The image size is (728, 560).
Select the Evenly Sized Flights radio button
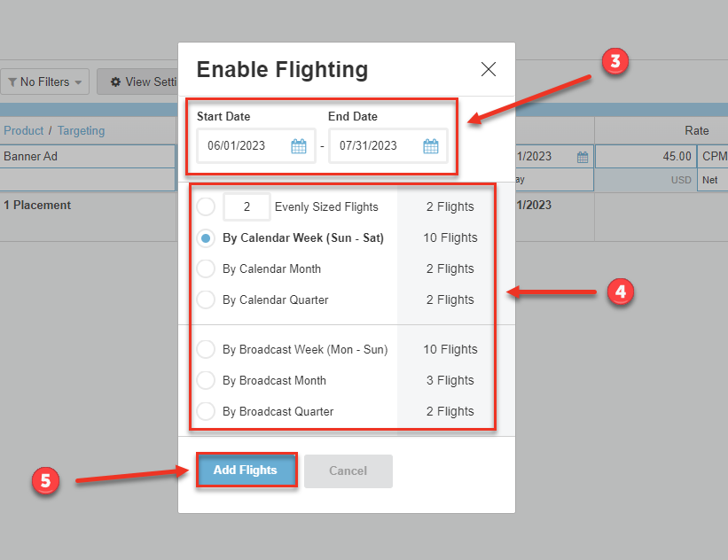pyautogui.click(x=206, y=207)
